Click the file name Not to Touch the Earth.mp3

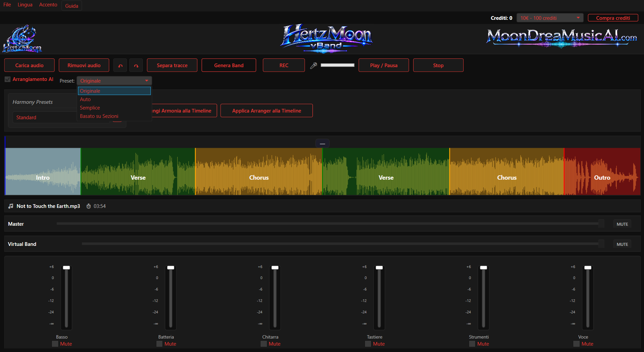(48, 206)
